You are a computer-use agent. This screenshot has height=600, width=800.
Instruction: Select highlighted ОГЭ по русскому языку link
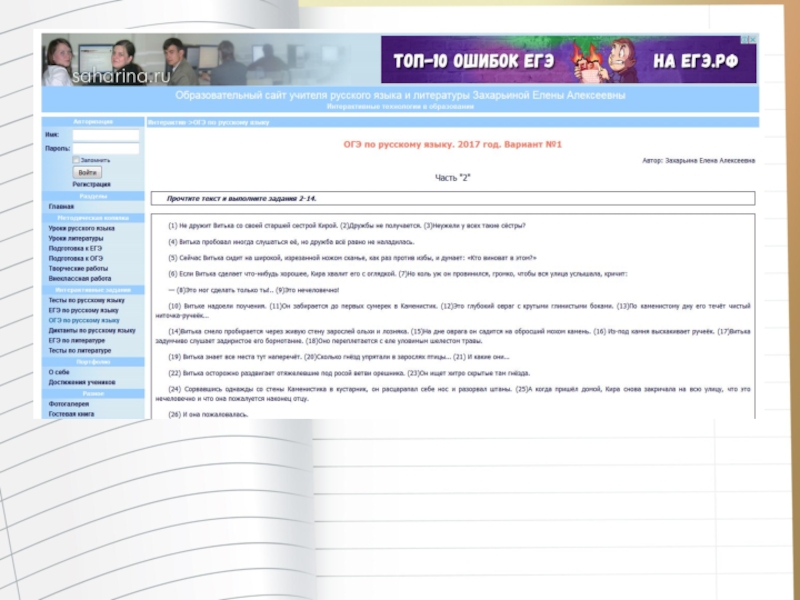pyautogui.click(x=84, y=320)
